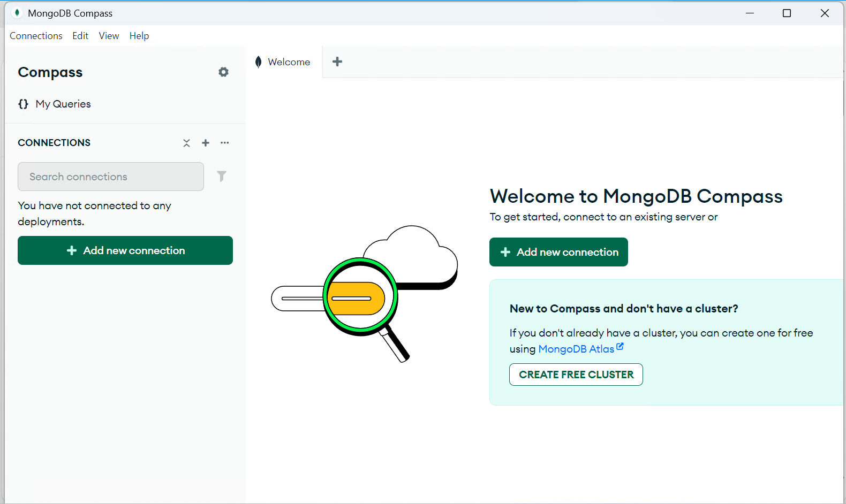Open the Help menu

click(x=139, y=36)
